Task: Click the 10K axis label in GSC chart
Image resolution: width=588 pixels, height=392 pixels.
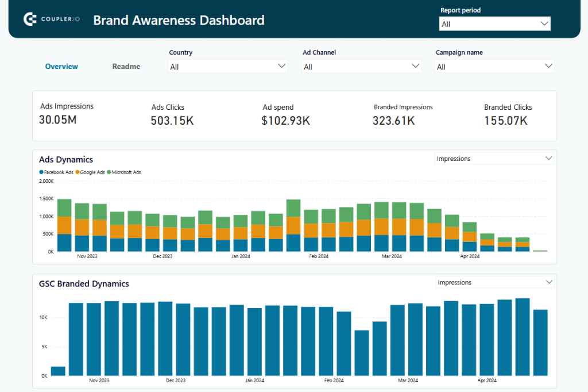Action: click(x=44, y=317)
